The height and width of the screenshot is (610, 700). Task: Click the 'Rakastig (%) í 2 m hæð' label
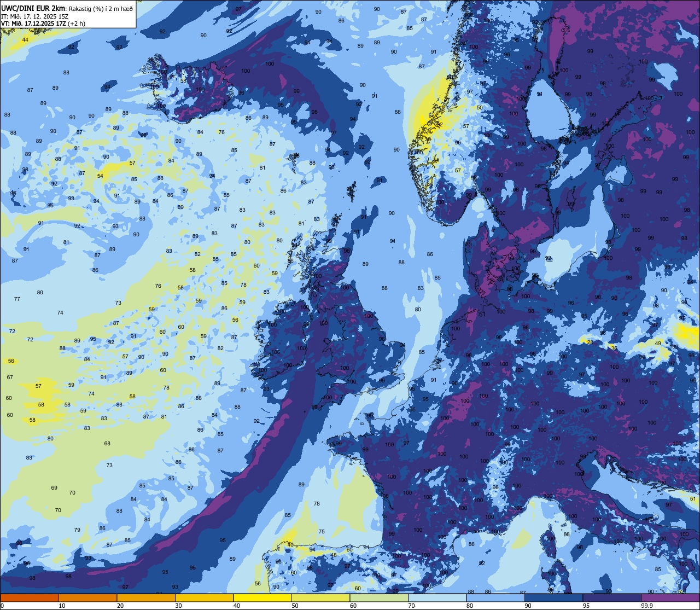coord(101,9)
